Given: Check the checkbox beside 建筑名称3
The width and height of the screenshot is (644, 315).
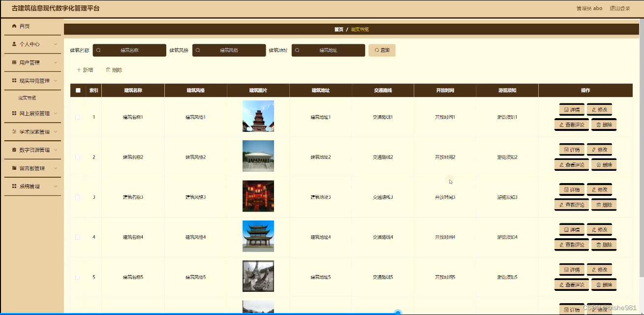Looking at the screenshot, I should point(77,197).
